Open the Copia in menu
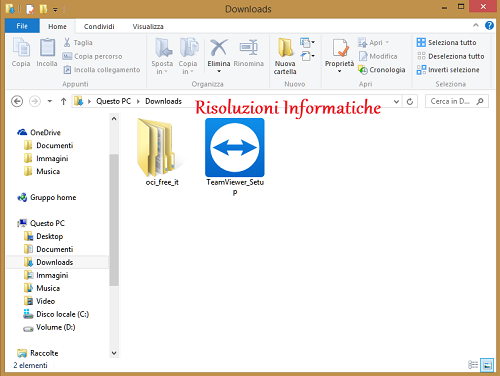Image resolution: width=500 pixels, height=376 pixels. [188, 56]
